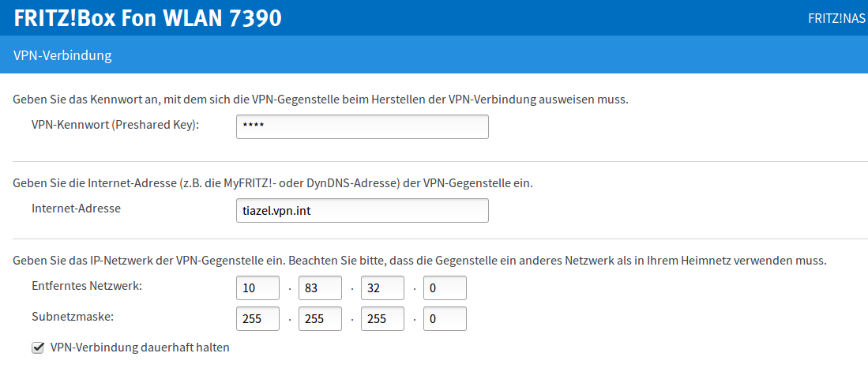Image resolution: width=868 pixels, height=372 pixels.
Task: Click the 'Entferntes Netzwerk' label
Action: [87, 286]
